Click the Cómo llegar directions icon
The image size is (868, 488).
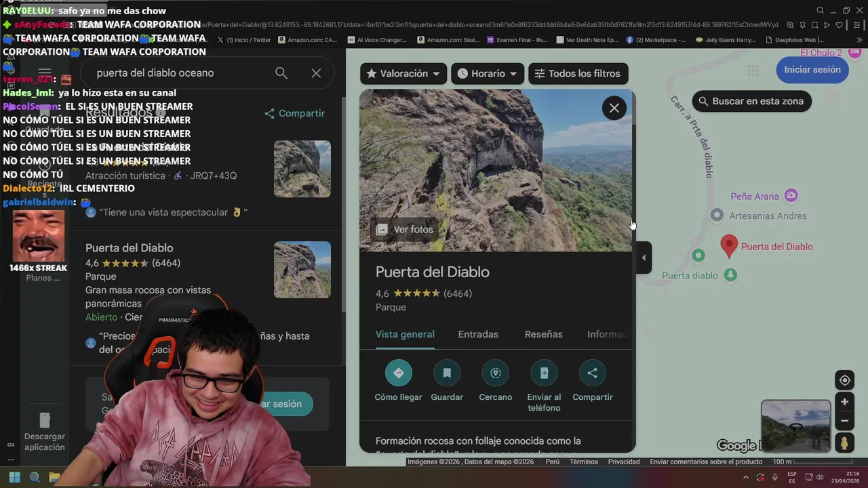399,373
